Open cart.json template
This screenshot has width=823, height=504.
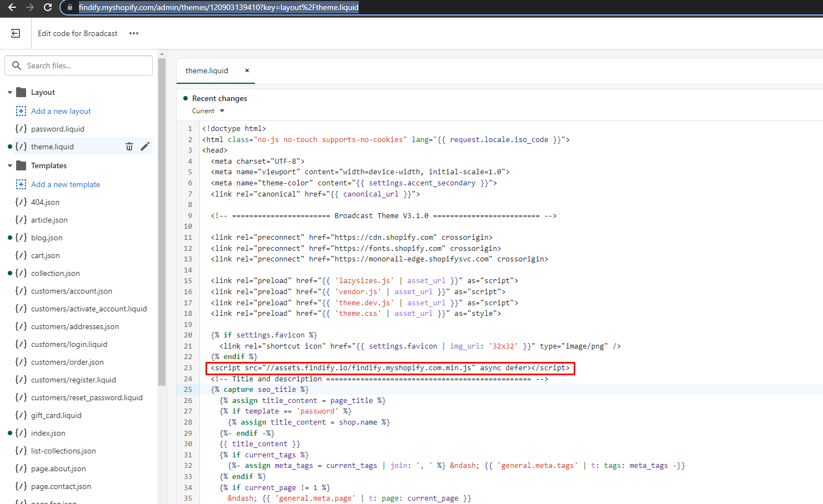pos(46,255)
